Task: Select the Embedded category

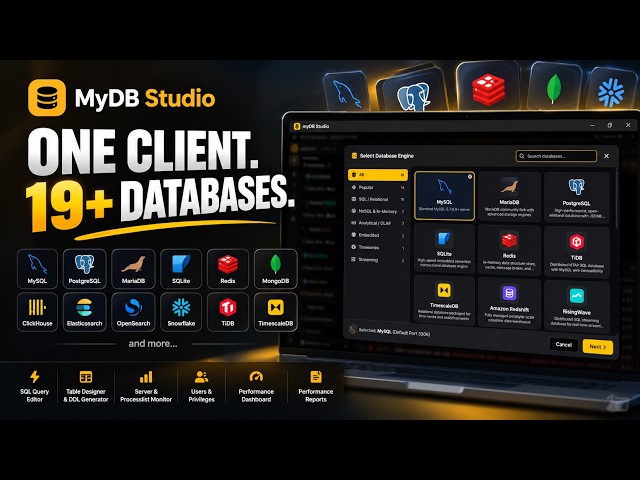Action: (x=378, y=235)
